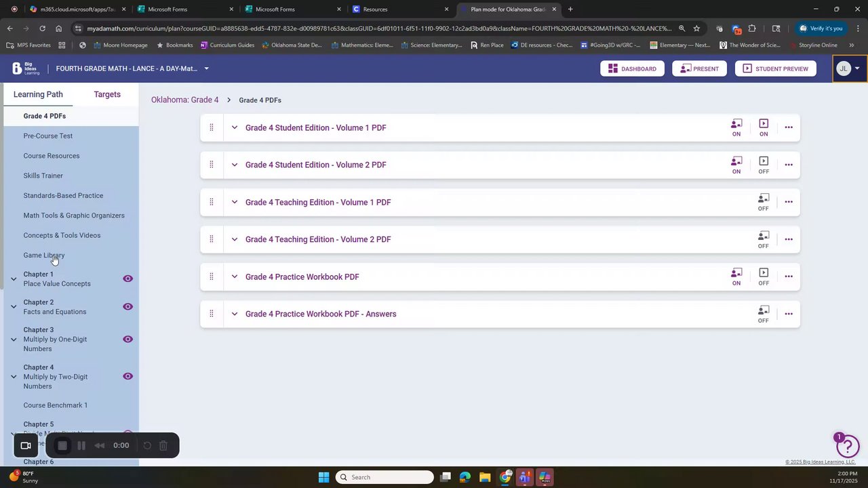The height and width of the screenshot is (488, 868).
Task: Toggle student assign for Practice Workbook PDF
Action: click(736, 277)
